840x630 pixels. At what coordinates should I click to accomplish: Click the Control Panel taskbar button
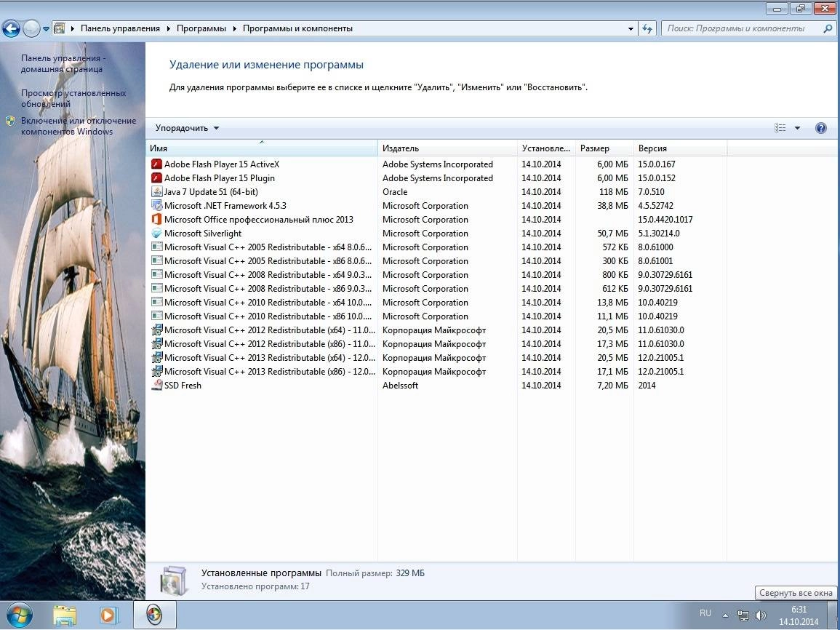(x=154, y=615)
